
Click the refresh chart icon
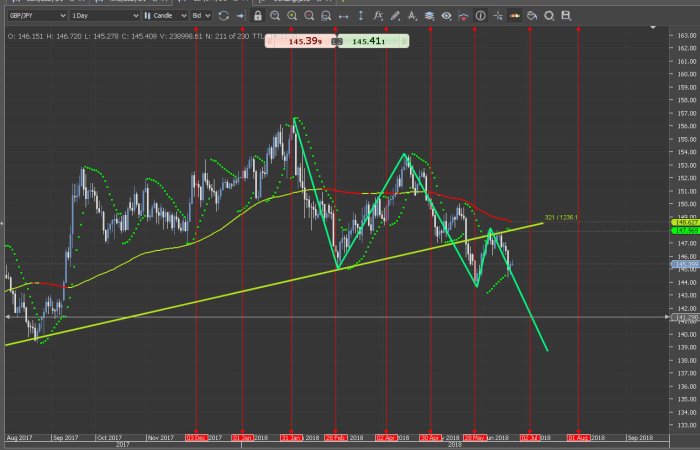tap(223, 16)
